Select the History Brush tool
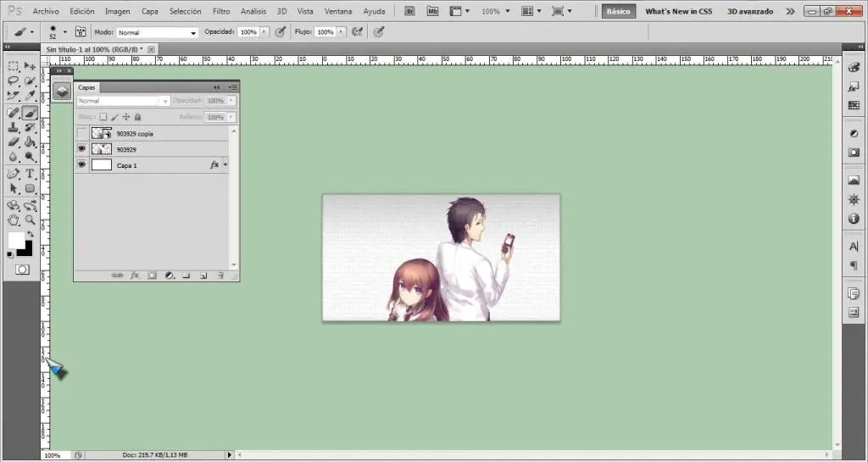868x462 pixels. [x=30, y=128]
